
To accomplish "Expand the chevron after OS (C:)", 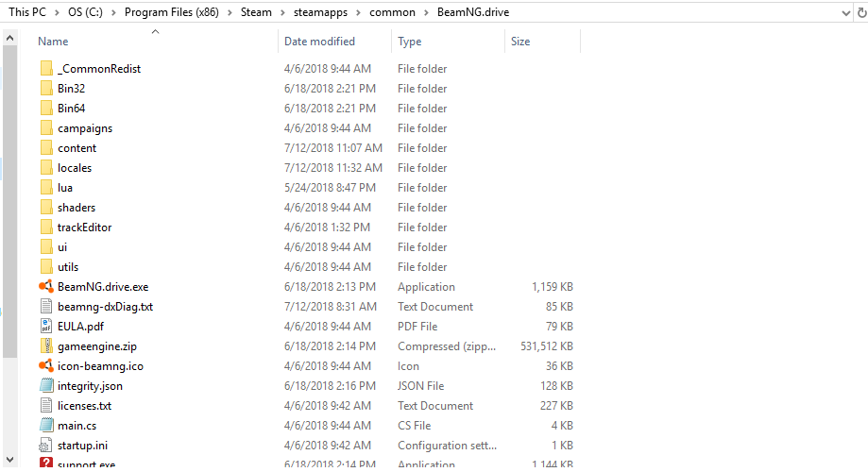I will tap(113, 12).
